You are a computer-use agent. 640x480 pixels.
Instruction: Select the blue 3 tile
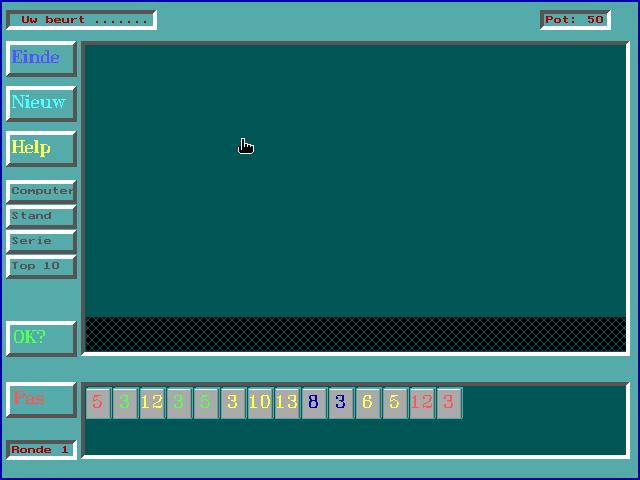point(341,403)
